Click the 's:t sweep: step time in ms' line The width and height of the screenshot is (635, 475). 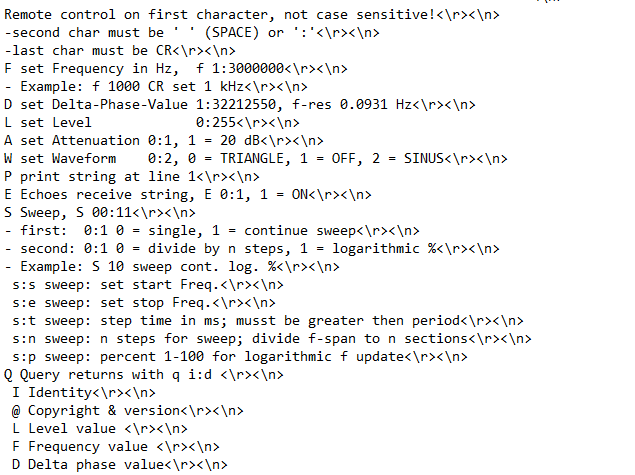click(x=268, y=321)
